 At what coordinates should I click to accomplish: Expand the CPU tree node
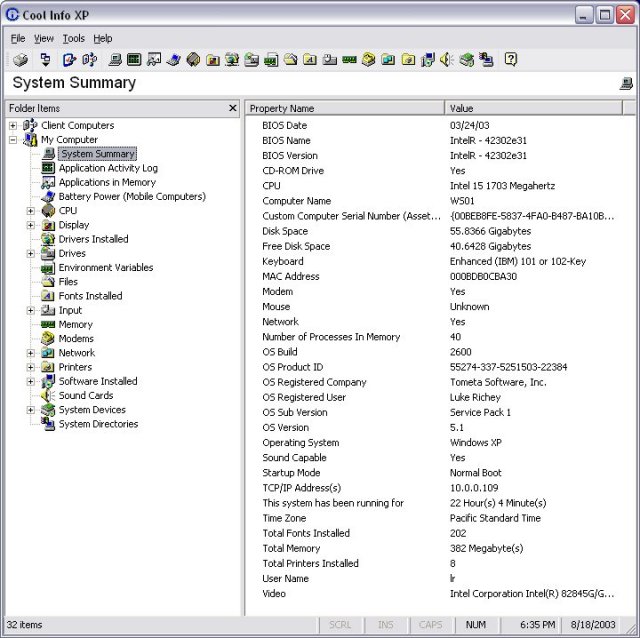coord(31,211)
